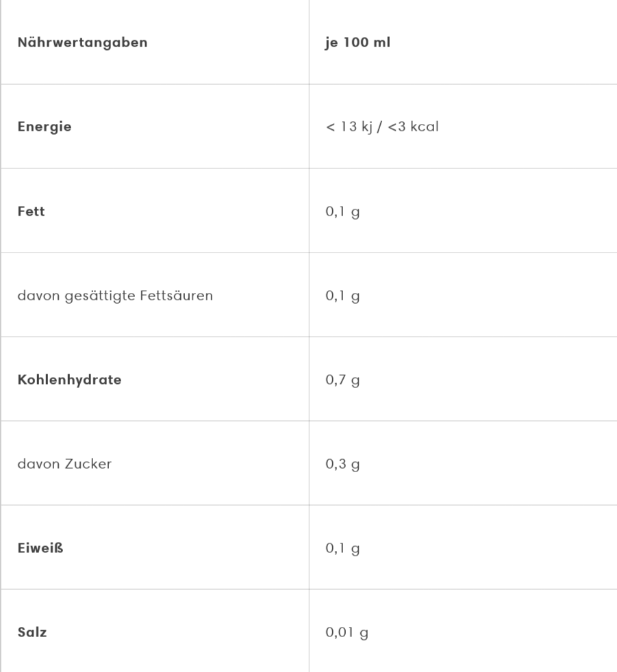The image size is (617, 672).
Task: Click the Nährwertangaben column header
Action: pyautogui.click(x=82, y=43)
